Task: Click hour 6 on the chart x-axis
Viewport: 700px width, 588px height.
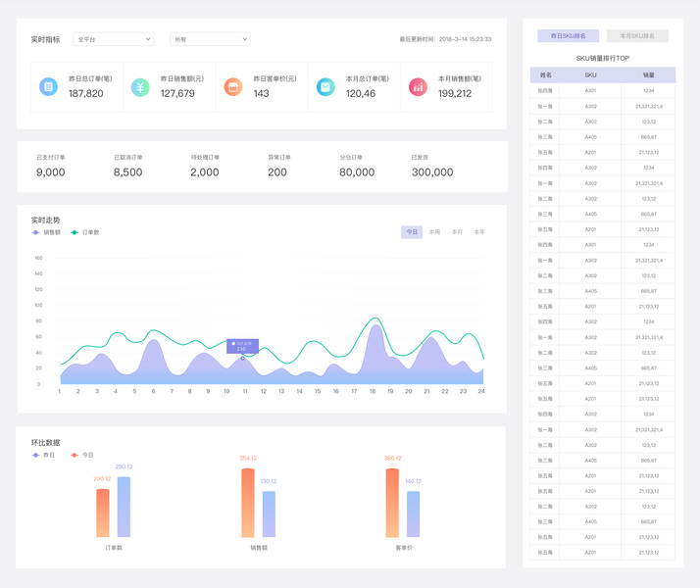Action: [153, 391]
